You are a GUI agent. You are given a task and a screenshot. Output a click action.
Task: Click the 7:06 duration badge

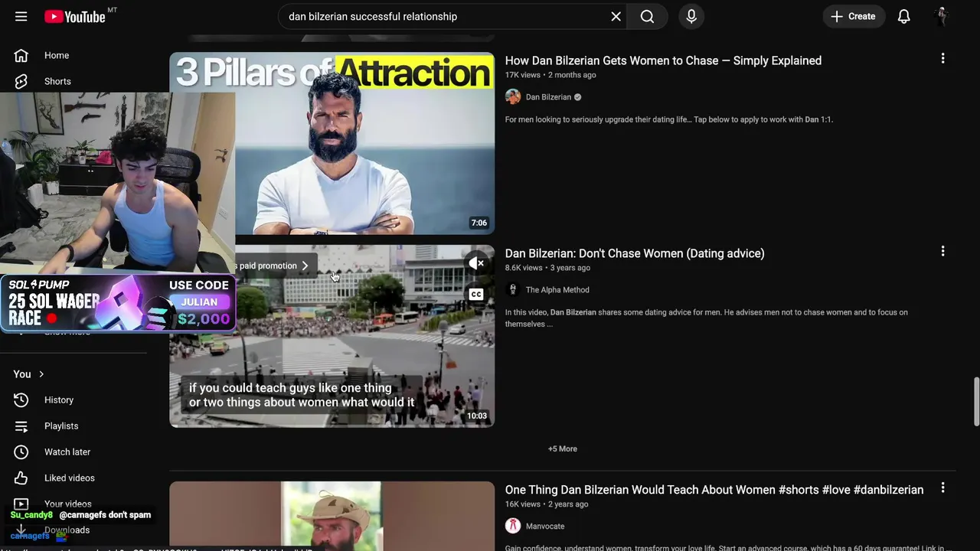479,223
